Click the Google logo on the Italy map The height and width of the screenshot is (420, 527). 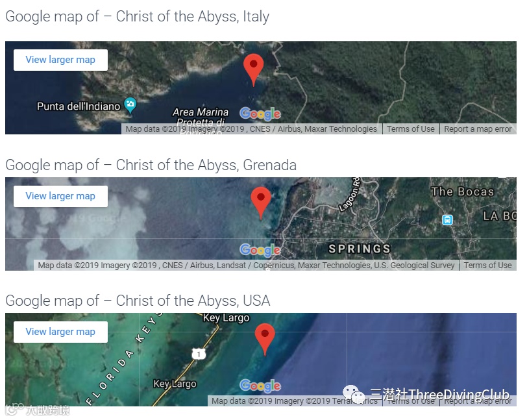pyautogui.click(x=260, y=114)
